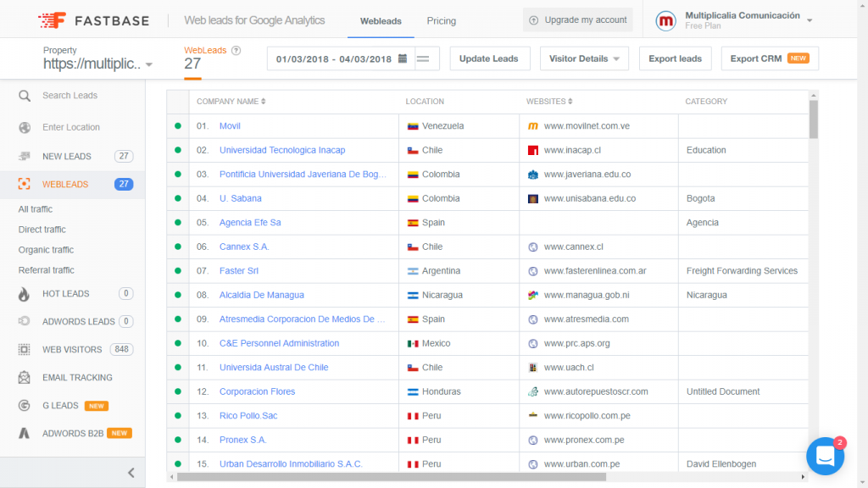Click the Email Tracking envelope icon
868x488 pixels.
(25, 377)
